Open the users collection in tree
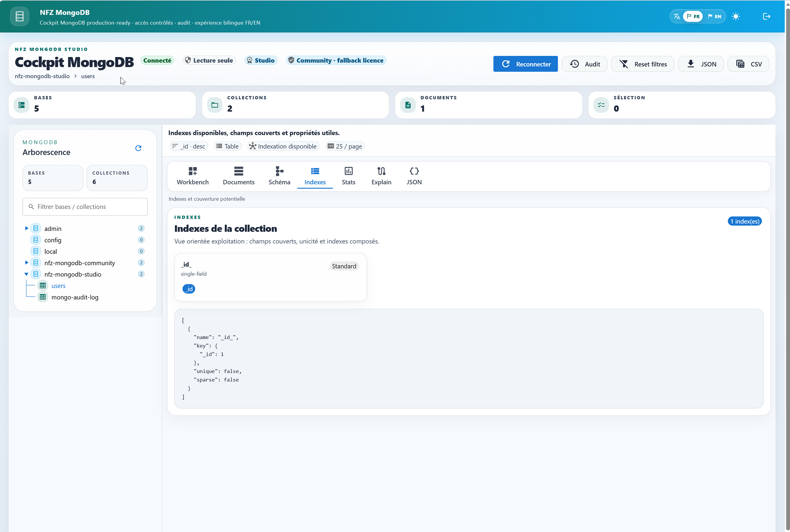This screenshot has height=532, width=790. pyautogui.click(x=58, y=286)
